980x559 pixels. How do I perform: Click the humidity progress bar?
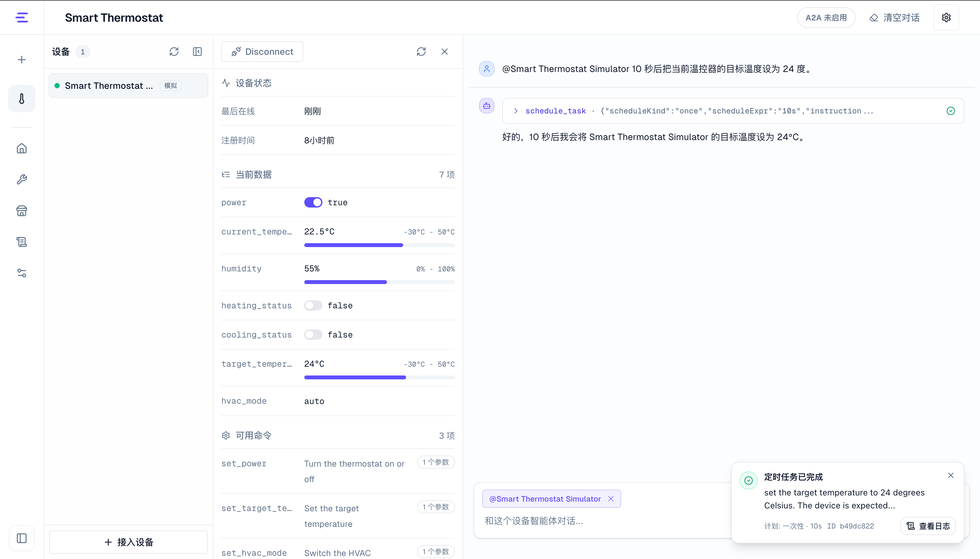[x=379, y=282]
